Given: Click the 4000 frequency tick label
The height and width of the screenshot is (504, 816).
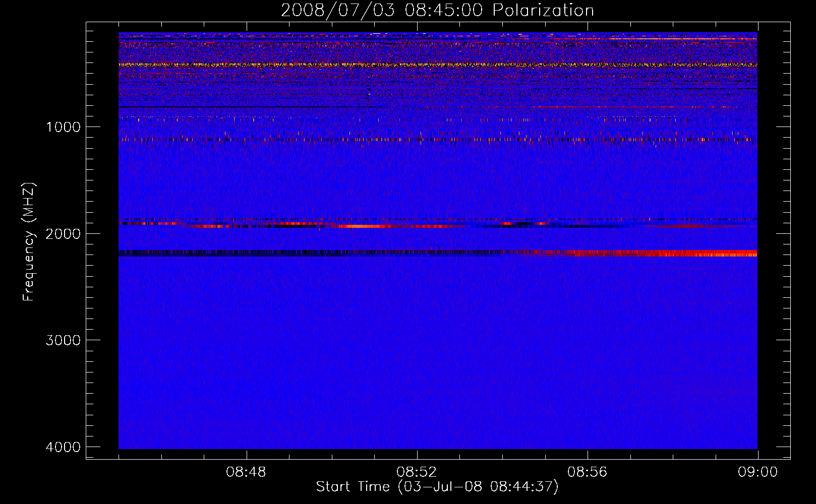Looking at the screenshot, I should click(x=63, y=447).
